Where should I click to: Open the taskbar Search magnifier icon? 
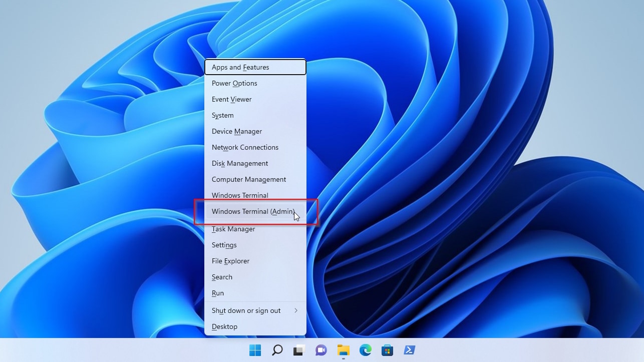point(277,350)
